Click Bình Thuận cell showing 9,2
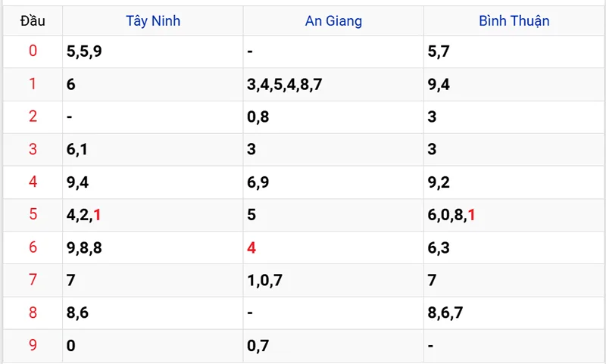This screenshot has height=364, width=606. click(x=514, y=182)
